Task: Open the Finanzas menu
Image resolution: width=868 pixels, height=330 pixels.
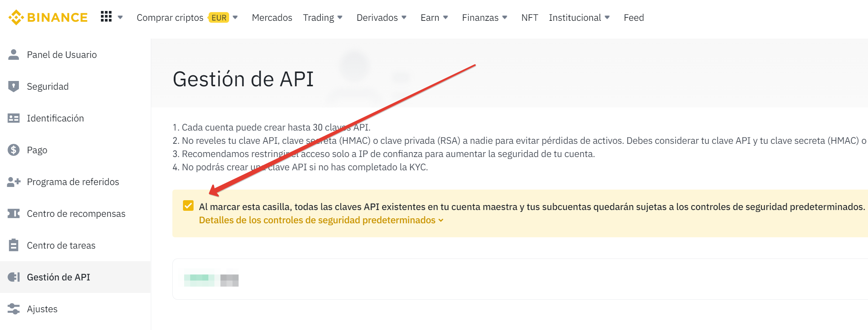Action: [x=480, y=17]
